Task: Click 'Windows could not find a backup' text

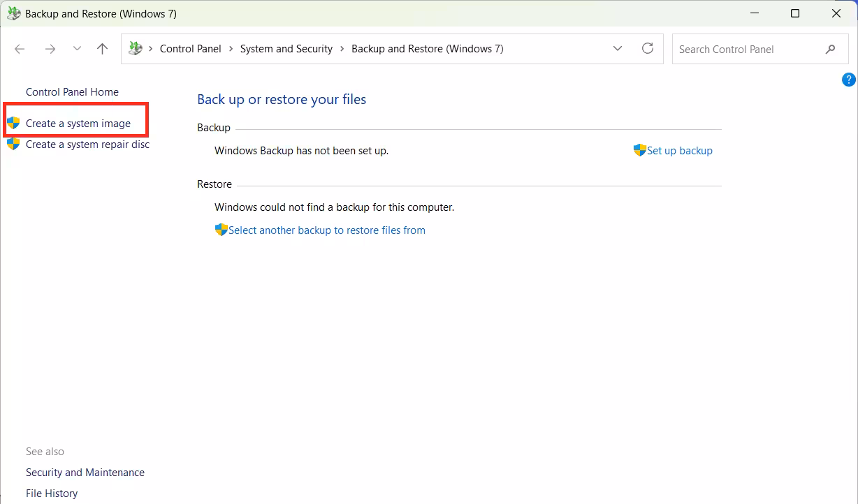Action: (335, 207)
